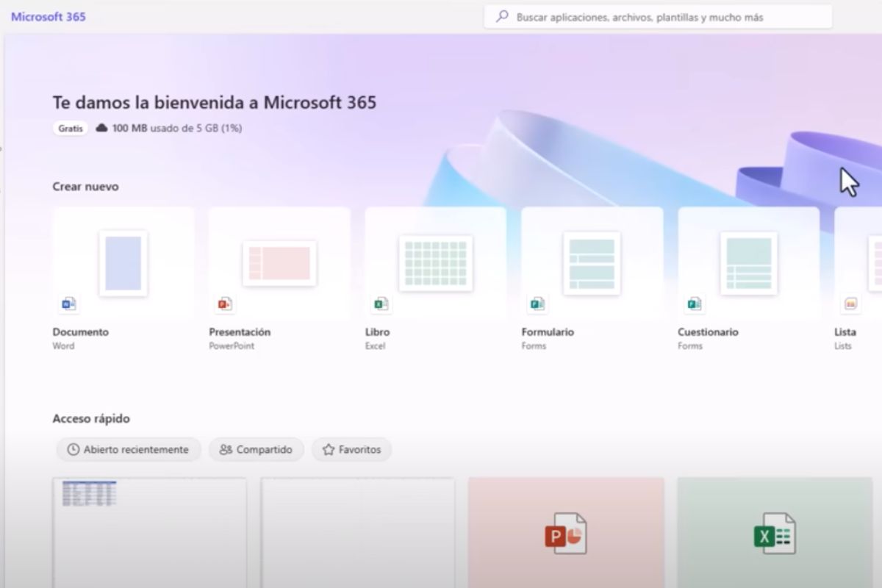882x588 pixels.
Task: Click the Documento label text
Action: (x=80, y=332)
